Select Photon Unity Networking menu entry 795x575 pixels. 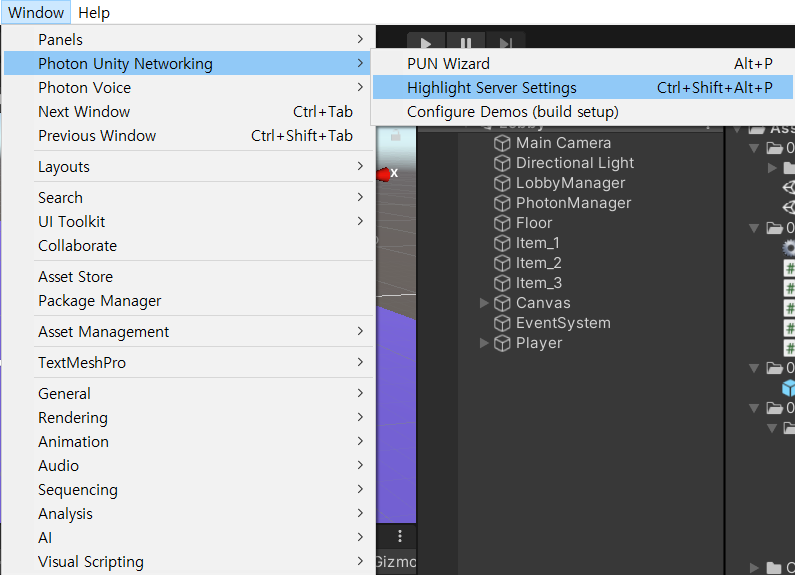click(189, 63)
